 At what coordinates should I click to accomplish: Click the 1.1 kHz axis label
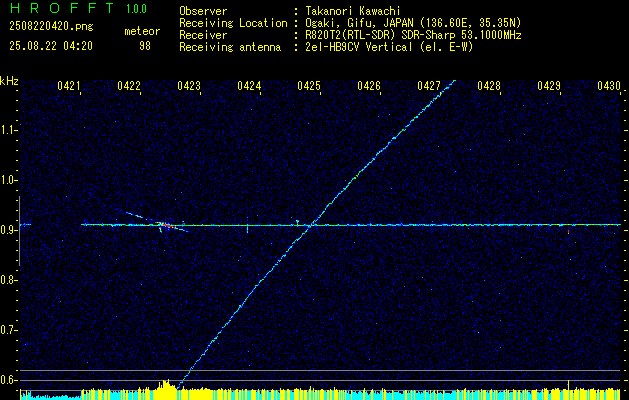pos(8,130)
